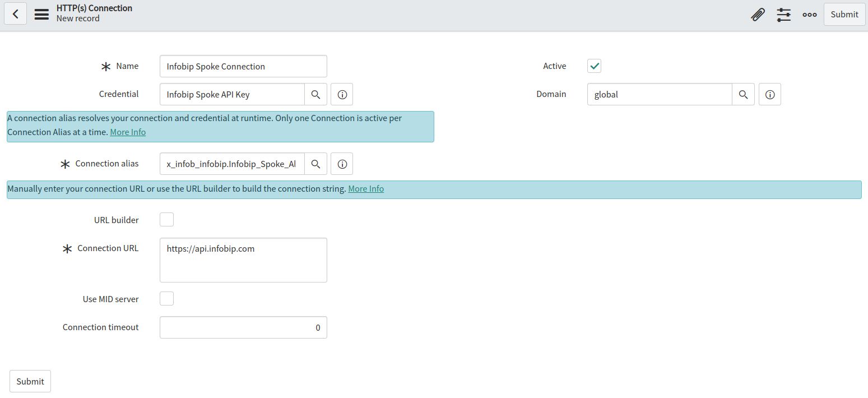Click the paperclip attachments icon
This screenshot has width=868, height=398.
point(758,15)
